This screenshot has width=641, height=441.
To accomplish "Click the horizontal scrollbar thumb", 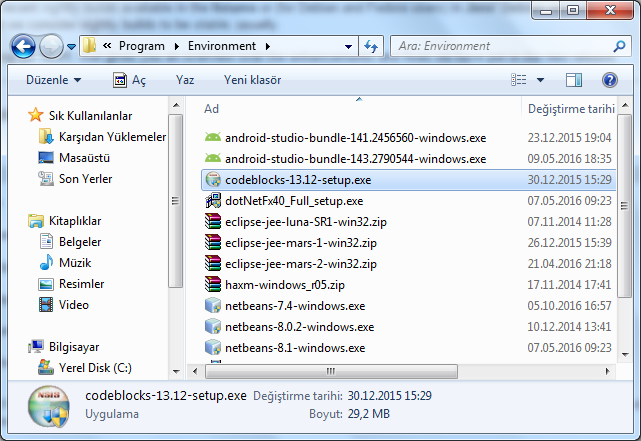I will coord(331,371).
